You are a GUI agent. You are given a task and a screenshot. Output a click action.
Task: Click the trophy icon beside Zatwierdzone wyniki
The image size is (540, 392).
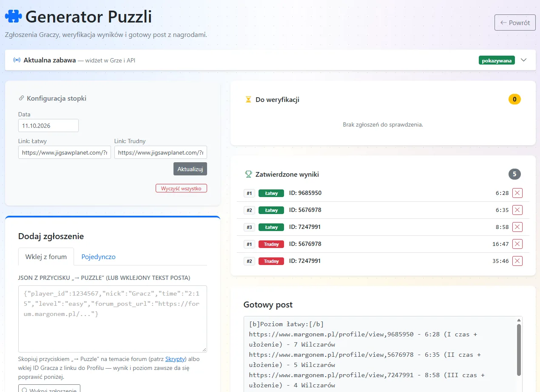tap(248, 174)
